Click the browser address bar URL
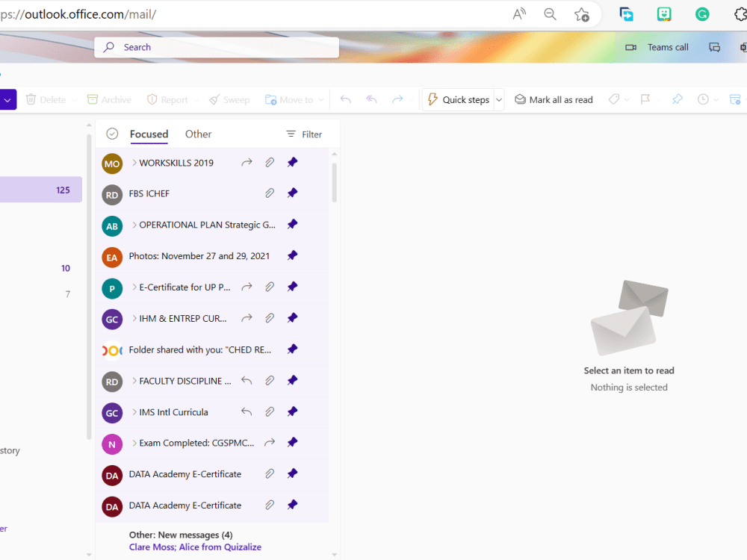The width and height of the screenshot is (747, 560). tap(78, 14)
